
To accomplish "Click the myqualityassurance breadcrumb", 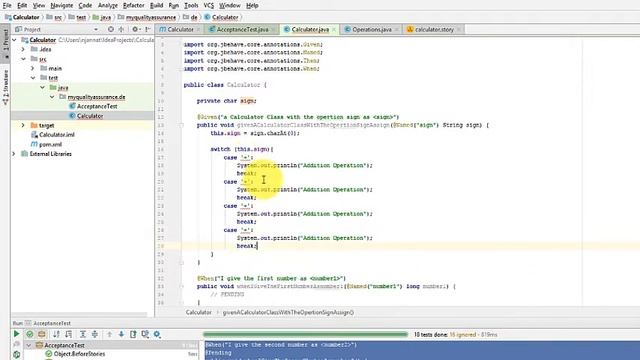I will tap(151, 17).
